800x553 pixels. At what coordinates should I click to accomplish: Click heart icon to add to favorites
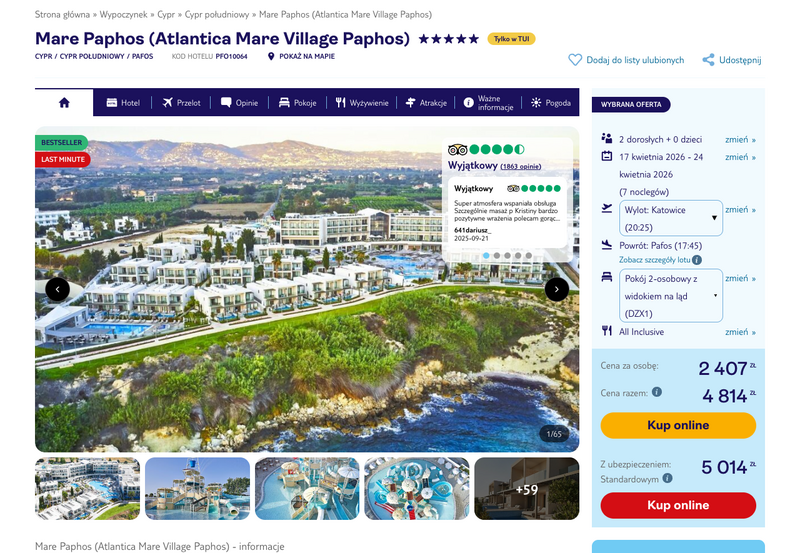[575, 60]
